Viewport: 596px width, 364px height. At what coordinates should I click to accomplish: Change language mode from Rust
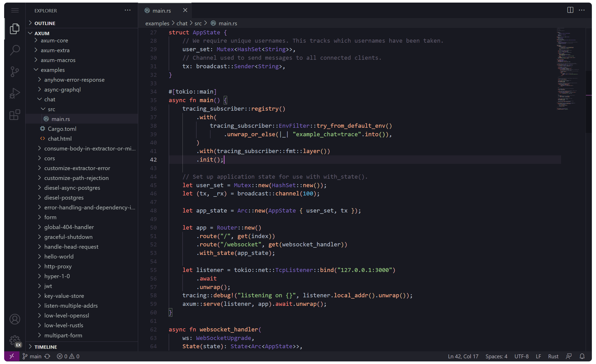[x=553, y=356]
